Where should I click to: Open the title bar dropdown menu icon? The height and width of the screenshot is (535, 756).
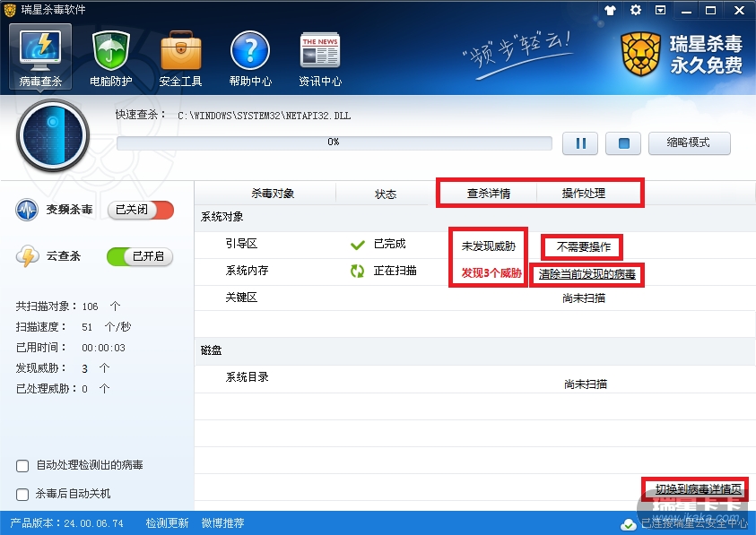click(661, 10)
